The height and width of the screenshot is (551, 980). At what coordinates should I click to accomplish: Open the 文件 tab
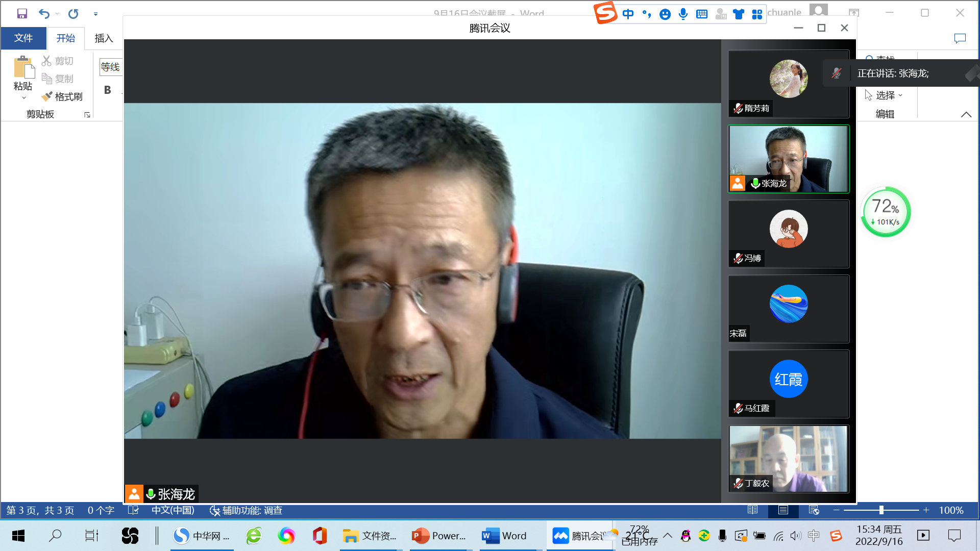(23, 38)
